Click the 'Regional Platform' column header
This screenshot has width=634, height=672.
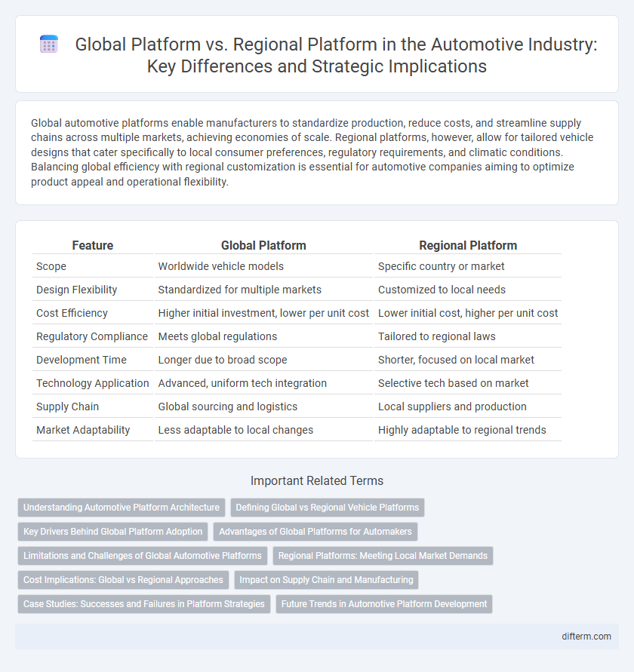tap(468, 245)
